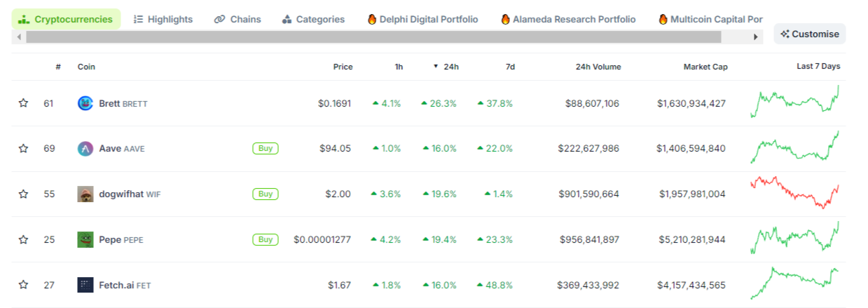This screenshot has width=868, height=308.
Task: Click the Customise sparkle button
Action: pyautogui.click(x=809, y=34)
